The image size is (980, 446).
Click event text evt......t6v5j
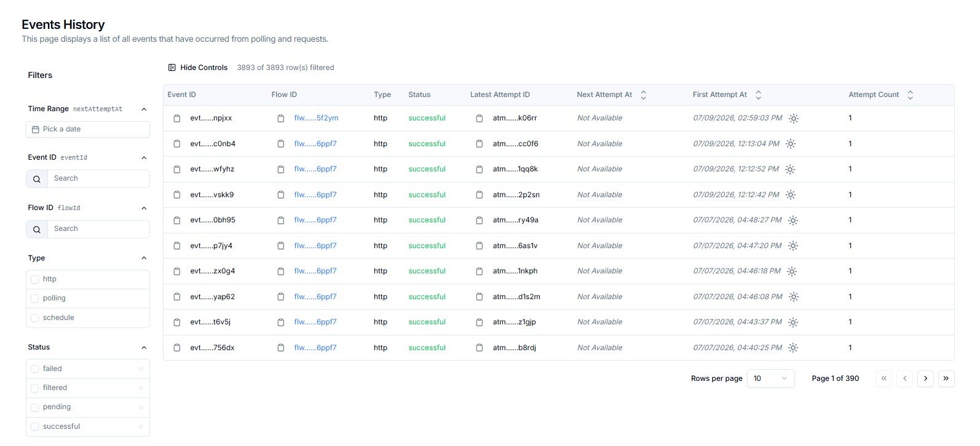[210, 322]
